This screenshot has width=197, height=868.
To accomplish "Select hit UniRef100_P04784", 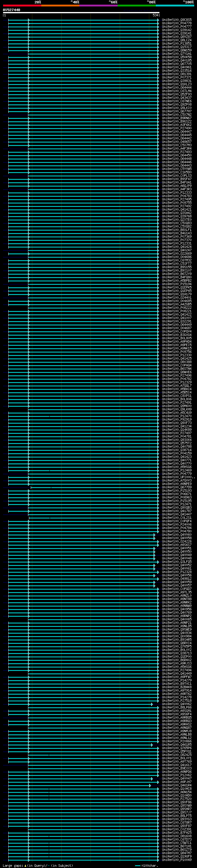I will (x=177, y=528).
